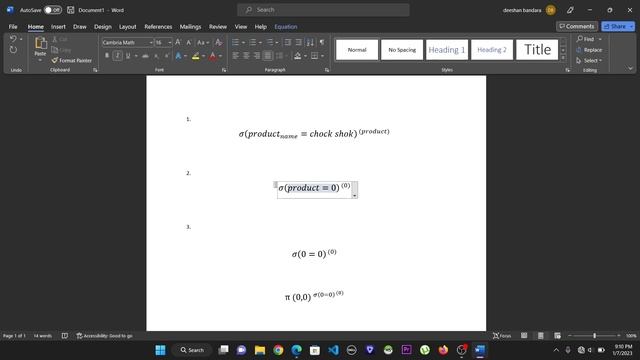
Task: Switch to the Design tab
Action: [x=102, y=27]
